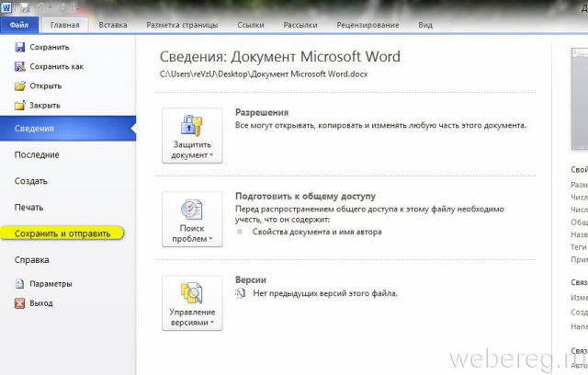Click the Версии heading

point(251,279)
